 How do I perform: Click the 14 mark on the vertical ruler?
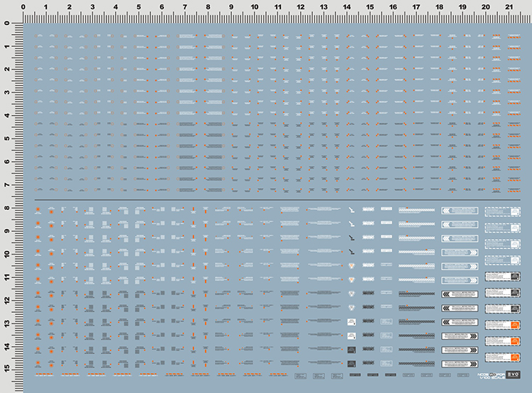(7, 346)
